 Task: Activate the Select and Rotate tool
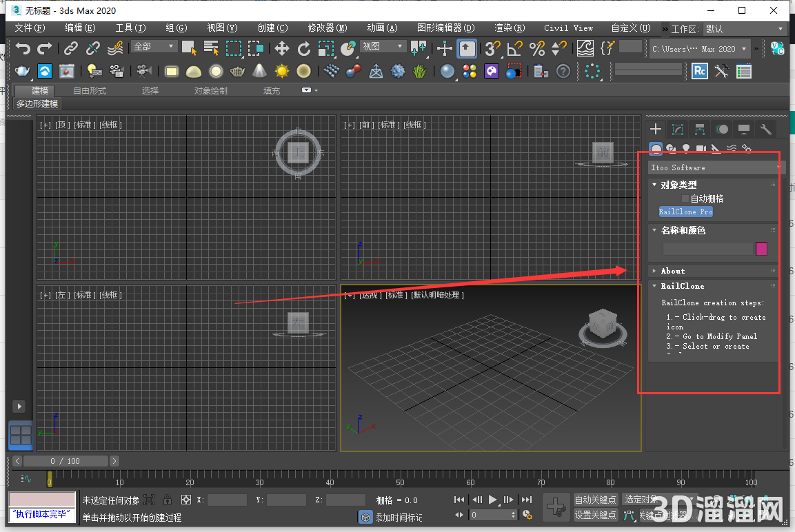(303, 49)
